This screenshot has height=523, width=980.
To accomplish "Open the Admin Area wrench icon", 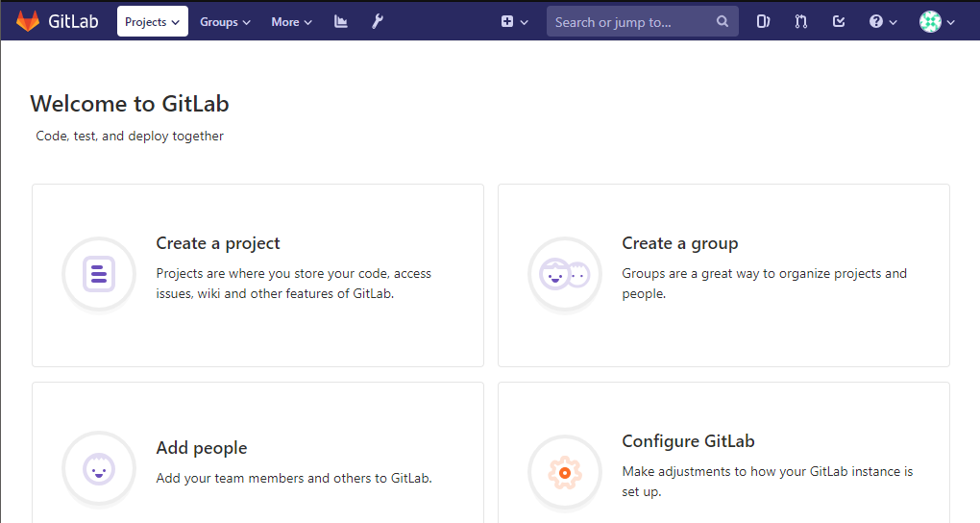I will coord(378,21).
